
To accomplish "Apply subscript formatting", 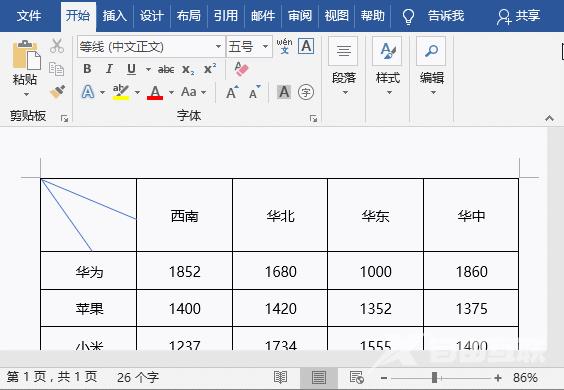I will [188, 69].
